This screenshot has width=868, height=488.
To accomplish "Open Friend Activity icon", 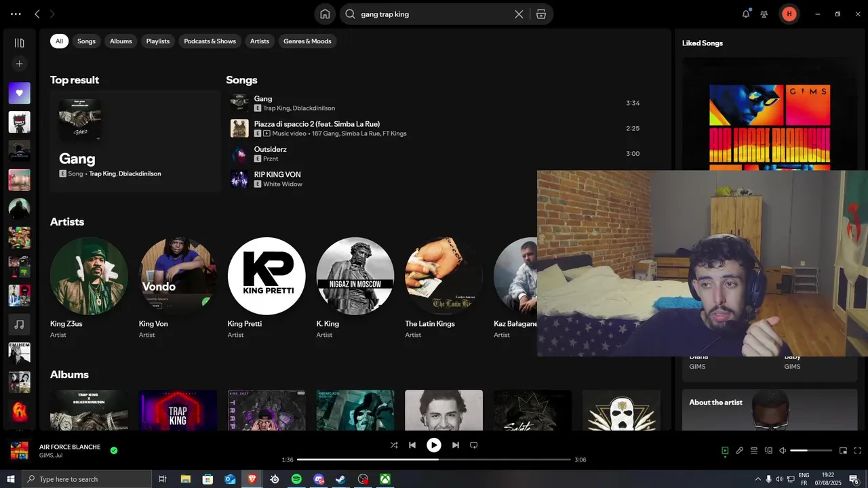I will click(764, 14).
